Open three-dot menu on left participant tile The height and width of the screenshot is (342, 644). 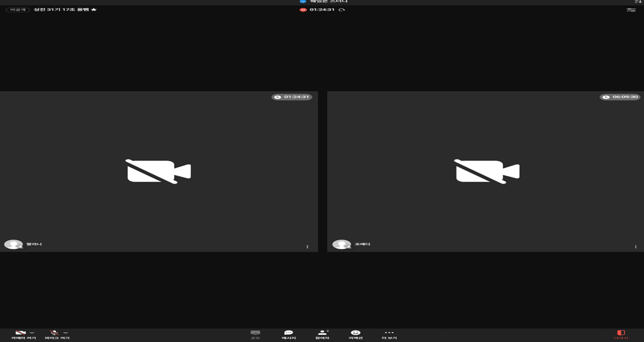coord(307,247)
